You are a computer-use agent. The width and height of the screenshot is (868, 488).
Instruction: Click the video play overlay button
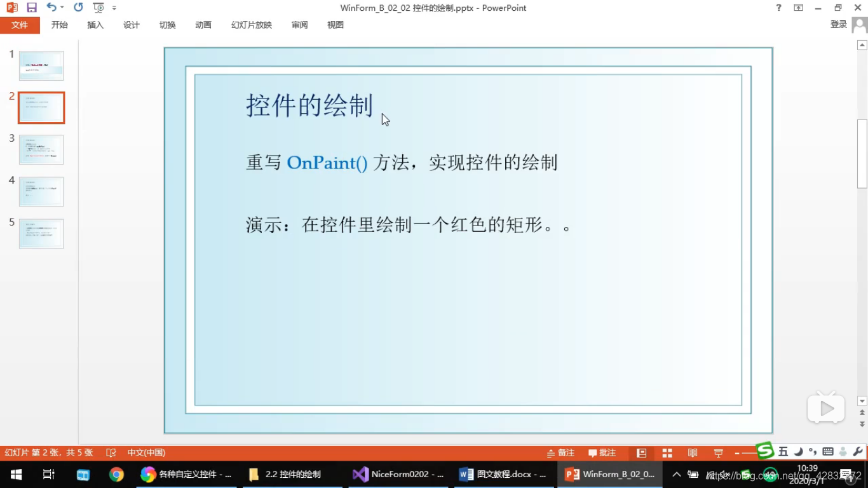point(826,409)
